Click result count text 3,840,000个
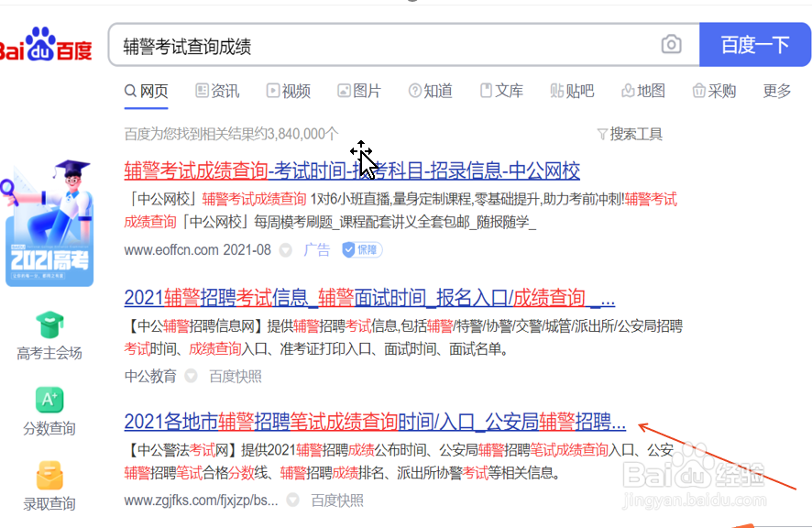812x528 pixels. [231, 134]
